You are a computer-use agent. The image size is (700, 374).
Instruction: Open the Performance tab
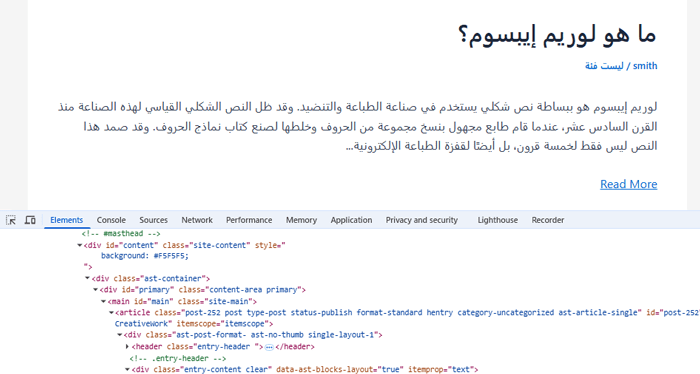point(249,220)
